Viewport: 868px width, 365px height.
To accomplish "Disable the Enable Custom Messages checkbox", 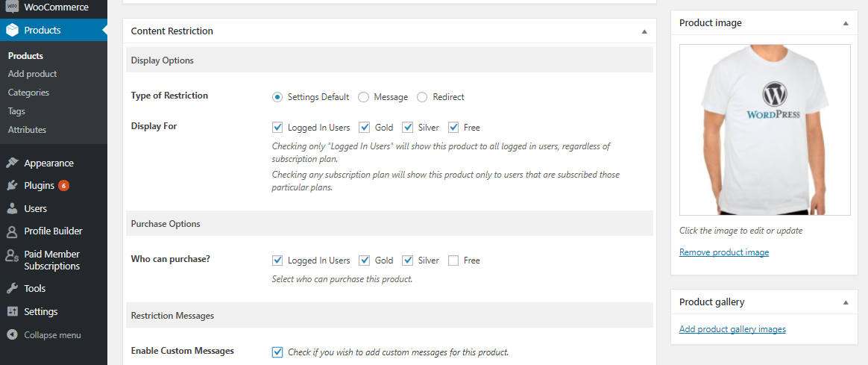I will tap(277, 352).
